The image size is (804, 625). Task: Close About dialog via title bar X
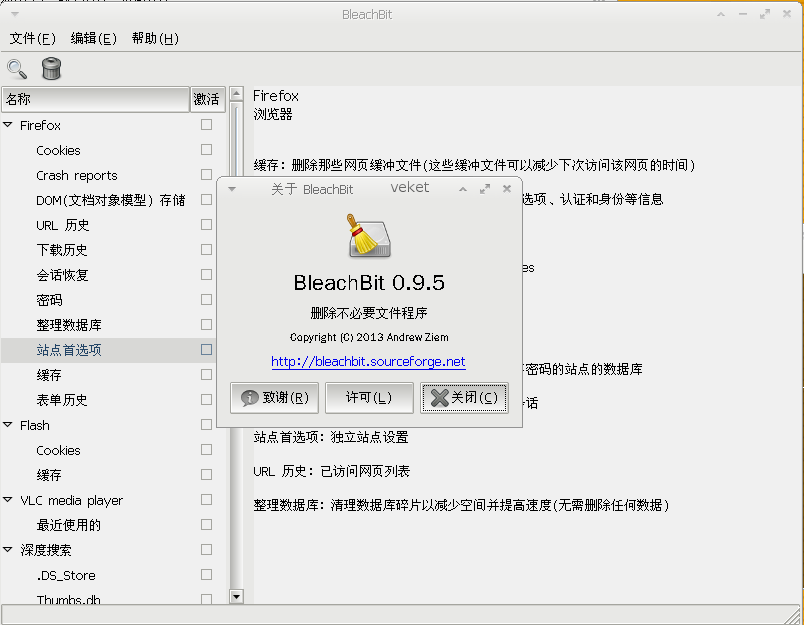507,189
